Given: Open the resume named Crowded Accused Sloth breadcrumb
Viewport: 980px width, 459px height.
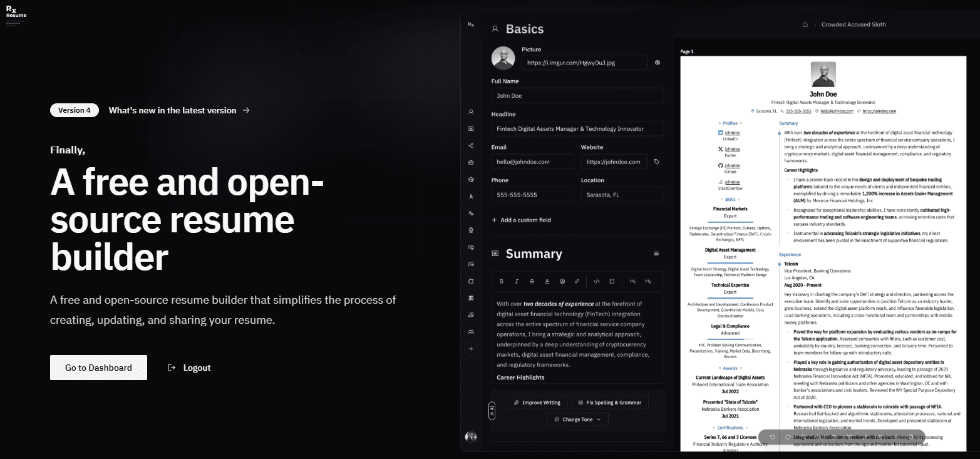Looking at the screenshot, I should tap(854, 24).
